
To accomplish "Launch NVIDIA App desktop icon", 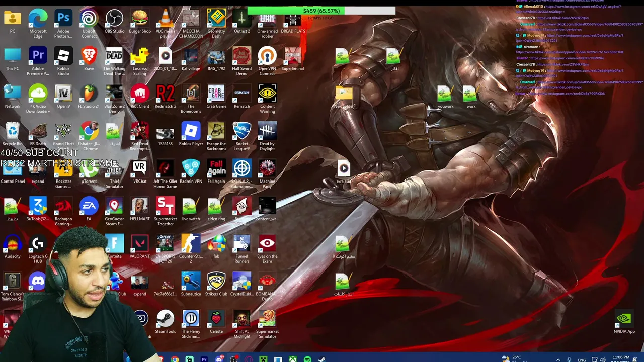I will pyautogui.click(x=624, y=321).
